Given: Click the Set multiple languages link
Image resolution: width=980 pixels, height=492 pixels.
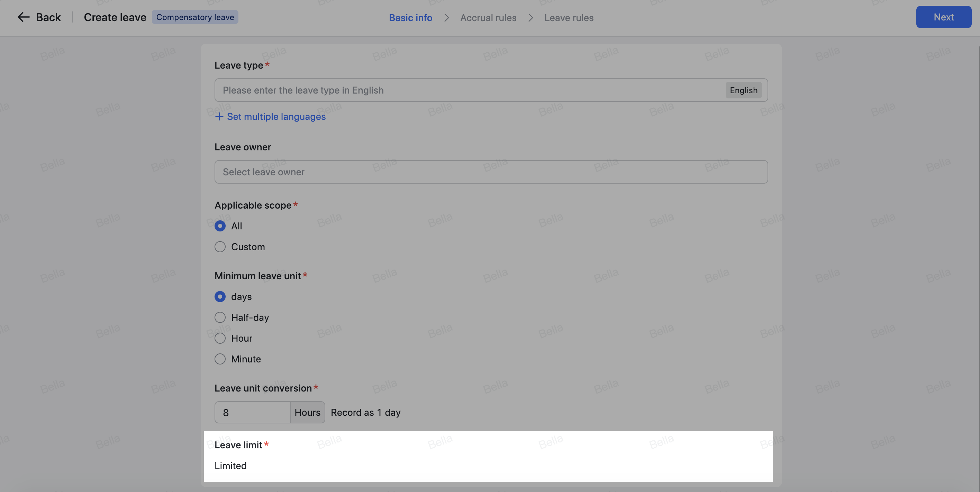Looking at the screenshot, I should click(276, 116).
